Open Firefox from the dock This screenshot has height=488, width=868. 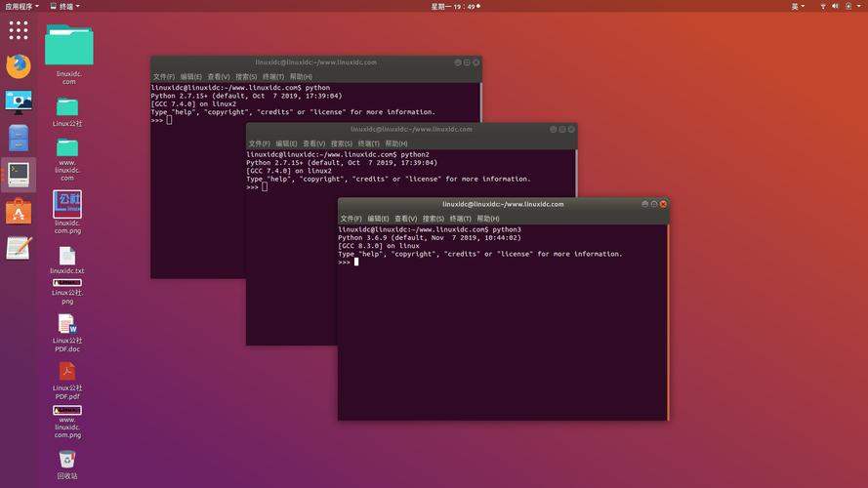click(x=19, y=66)
